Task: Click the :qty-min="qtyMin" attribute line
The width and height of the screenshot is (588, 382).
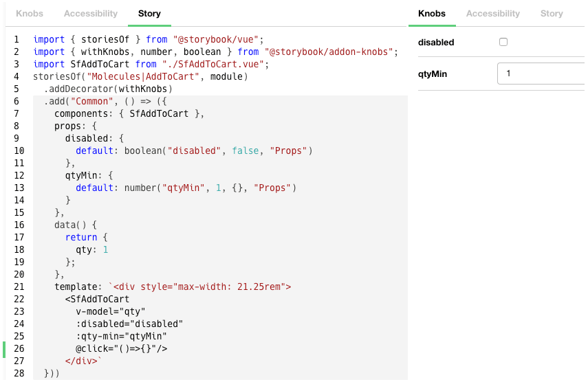Action: tap(122, 336)
